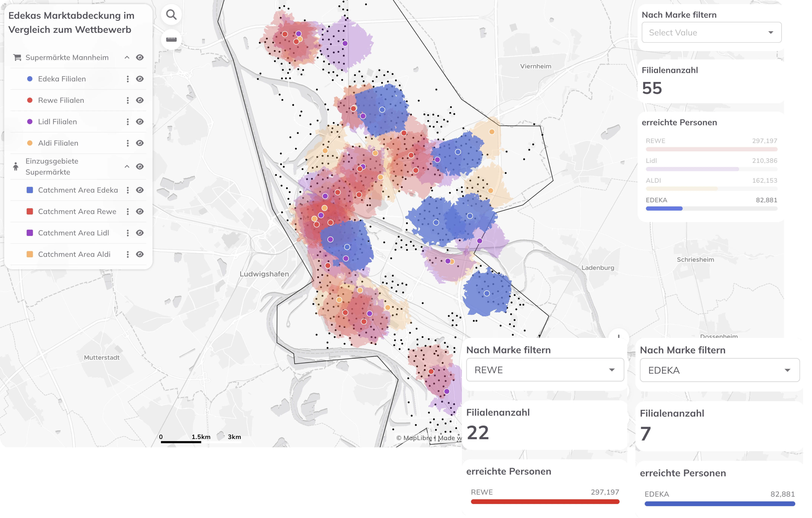This screenshot has height=518, width=812.
Task: Click the REWE 297,197 bar in top widget
Action: pyautogui.click(x=711, y=149)
